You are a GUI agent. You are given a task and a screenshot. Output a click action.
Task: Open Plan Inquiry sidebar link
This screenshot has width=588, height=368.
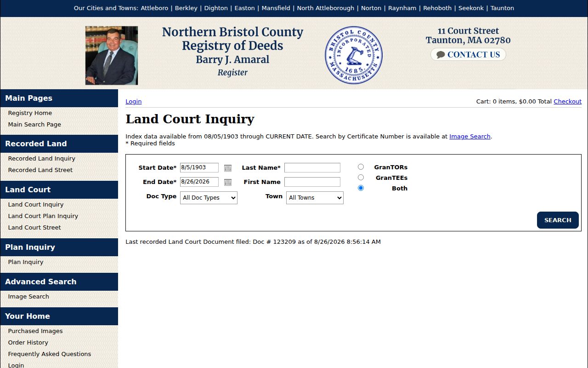tap(25, 262)
